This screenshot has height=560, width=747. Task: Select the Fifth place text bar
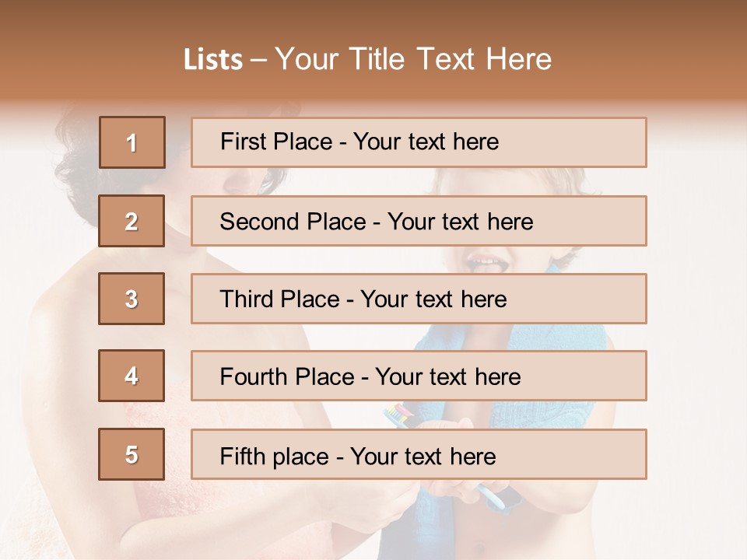[x=419, y=454]
